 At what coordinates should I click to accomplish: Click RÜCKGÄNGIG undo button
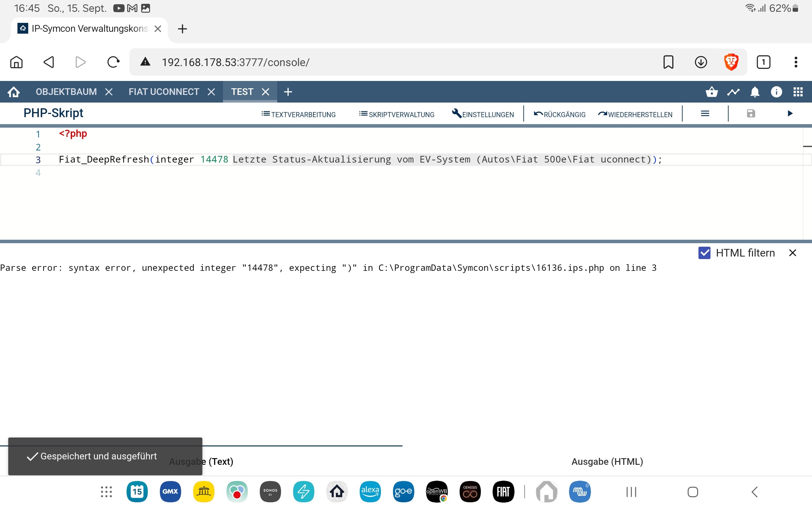pos(559,114)
